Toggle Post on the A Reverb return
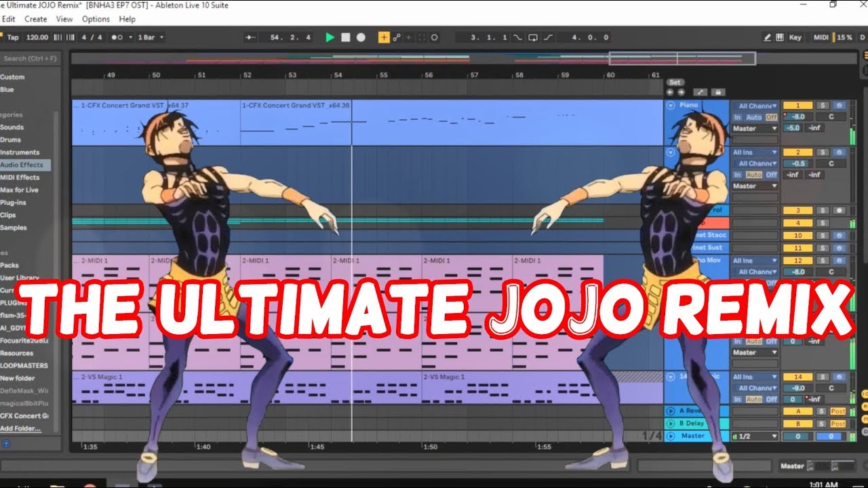 pos(838,411)
